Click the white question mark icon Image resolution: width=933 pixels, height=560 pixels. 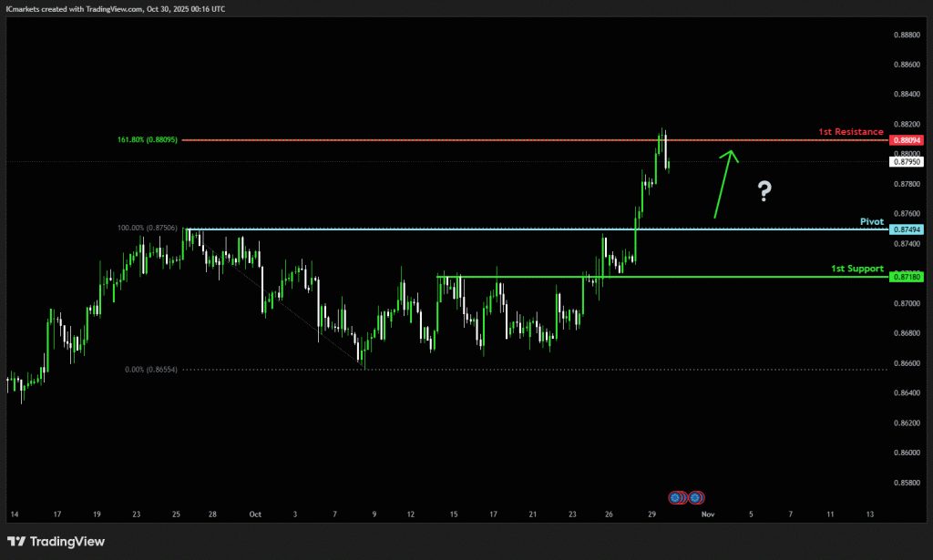[x=764, y=191]
